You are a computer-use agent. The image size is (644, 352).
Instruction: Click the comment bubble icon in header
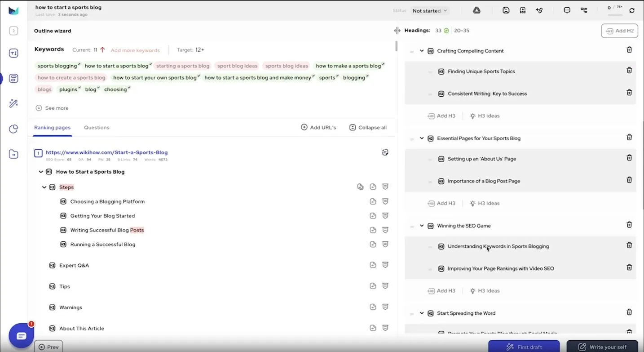pyautogui.click(x=567, y=10)
